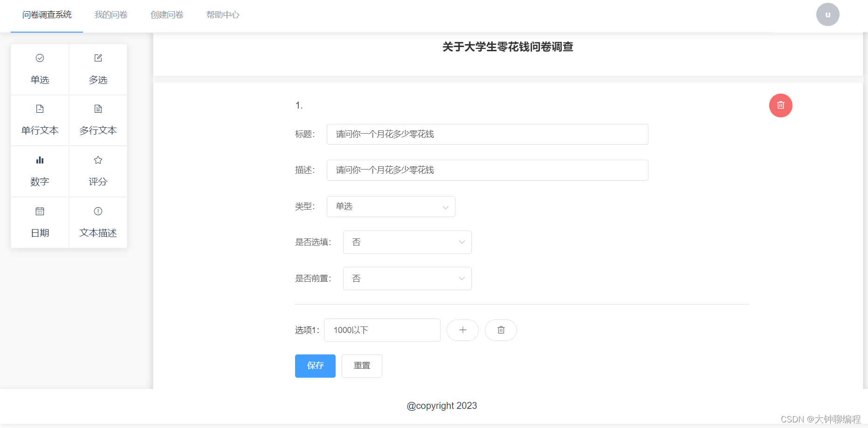
Task: Delete question 1 with the red trash button
Action: pyautogui.click(x=781, y=105)
